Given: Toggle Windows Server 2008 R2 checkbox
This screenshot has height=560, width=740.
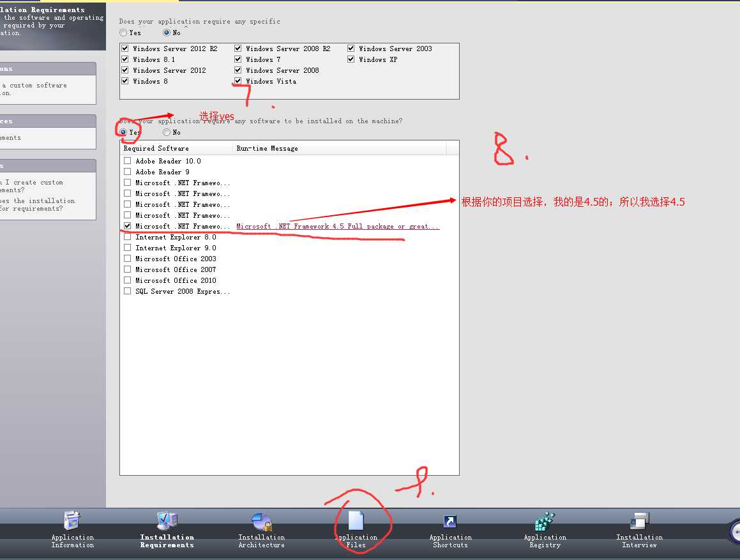Looking at the screenshot, I should pos(238,48).
